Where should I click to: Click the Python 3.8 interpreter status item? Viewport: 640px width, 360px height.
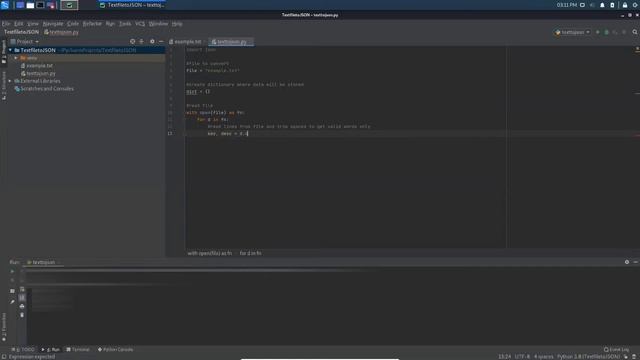(588, 357)
